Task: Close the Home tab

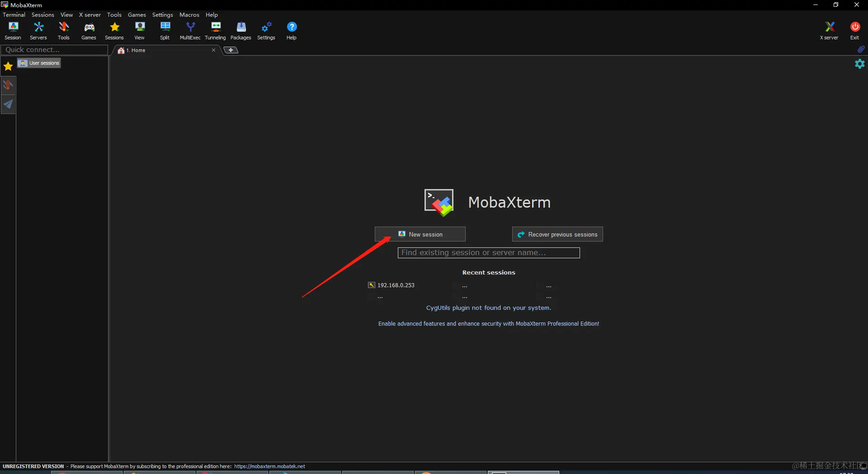Action: tap(213, 50)
